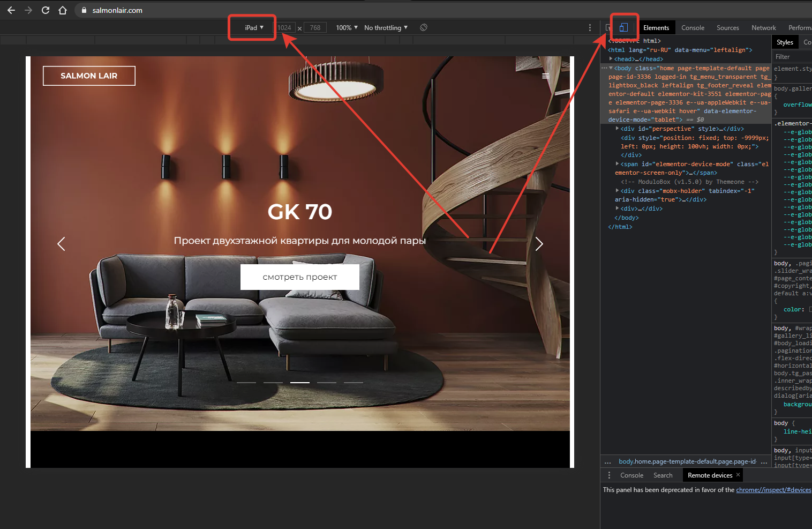Open the No throttling dropdown
Viewport: 812px width, 529px height.
point(386,27)
